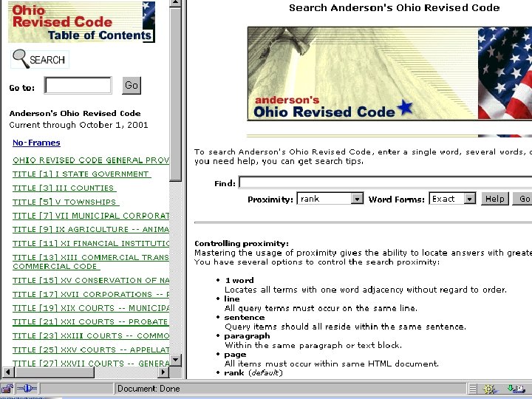Click left arrow of contents horizontal scrollbar
The height and width of the screenshot is (399, 532).
(8, 372)
